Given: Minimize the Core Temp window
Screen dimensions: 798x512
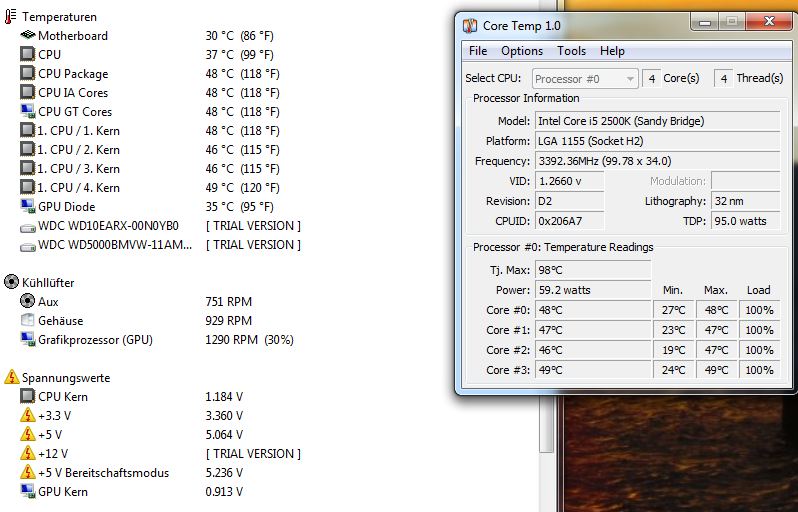Looking at the screenshot, I should tap(704, 22).
